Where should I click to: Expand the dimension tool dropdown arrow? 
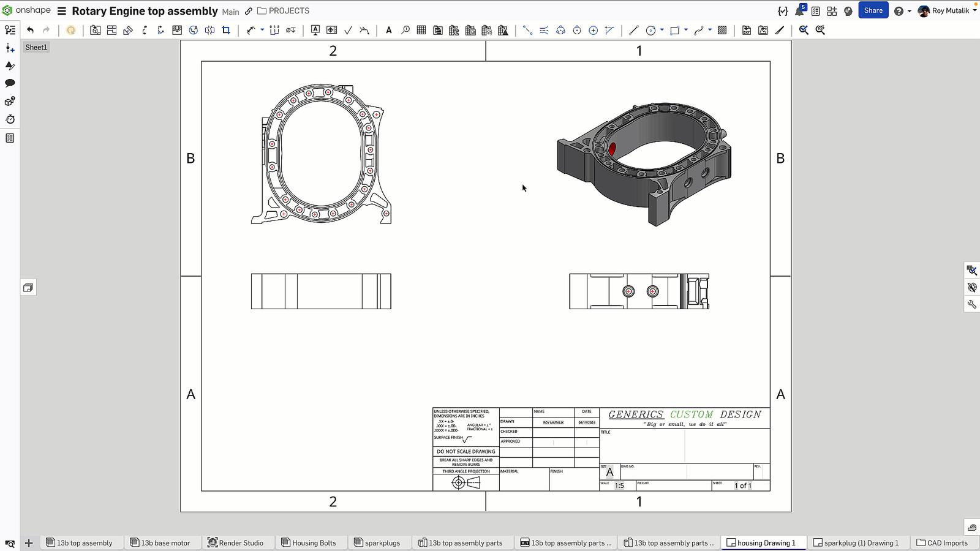click(x=262, y=30)
